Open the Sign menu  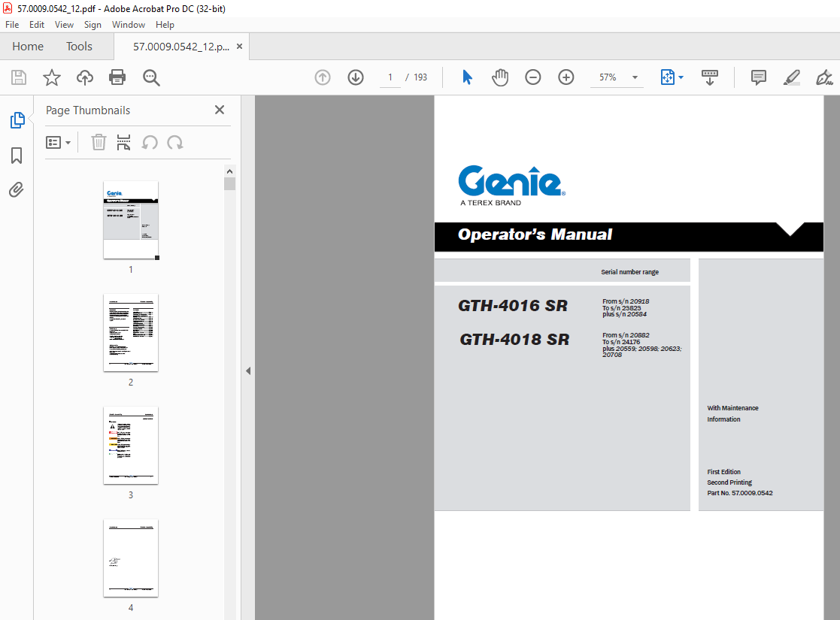(92, 25)
